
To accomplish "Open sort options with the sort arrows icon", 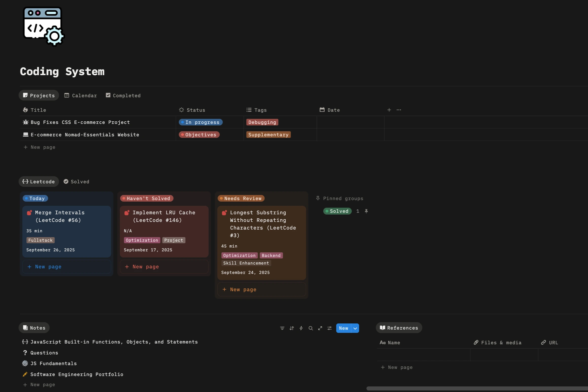I will (291, 328).
